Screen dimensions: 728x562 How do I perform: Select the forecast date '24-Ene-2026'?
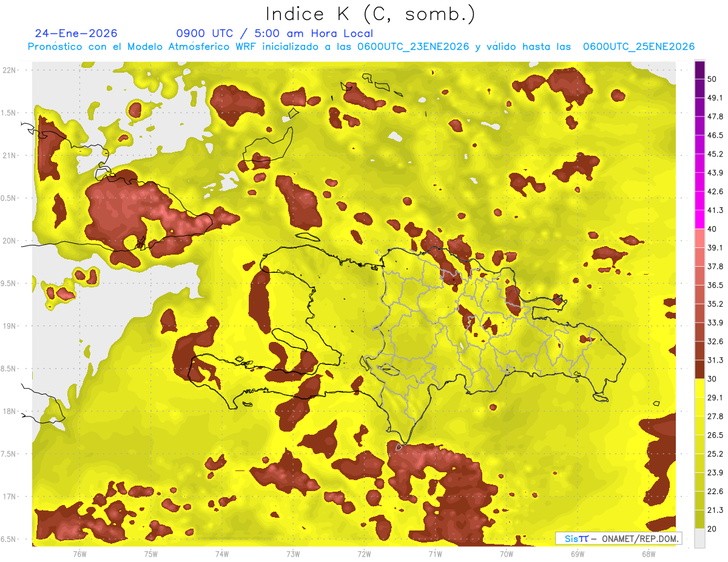(x=76, y=33)
